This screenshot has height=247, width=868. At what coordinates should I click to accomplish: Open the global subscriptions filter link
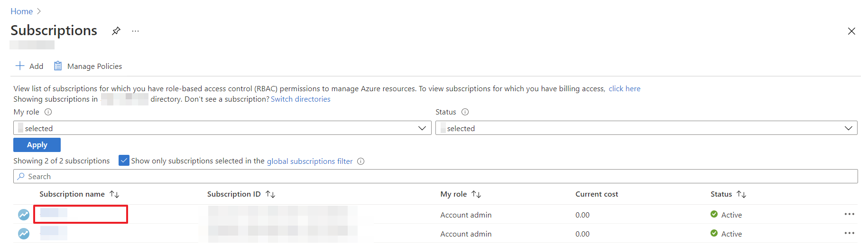click(x=310, y=161)
